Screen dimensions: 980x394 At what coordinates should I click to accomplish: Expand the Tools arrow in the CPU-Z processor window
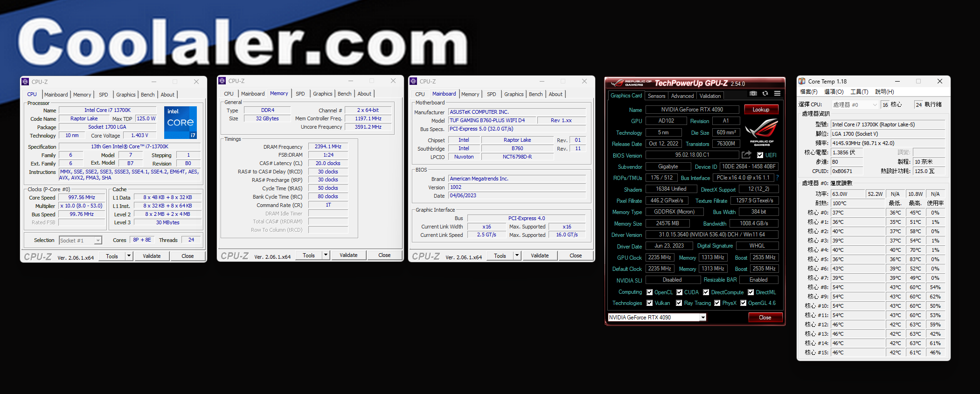click(129, 256)
